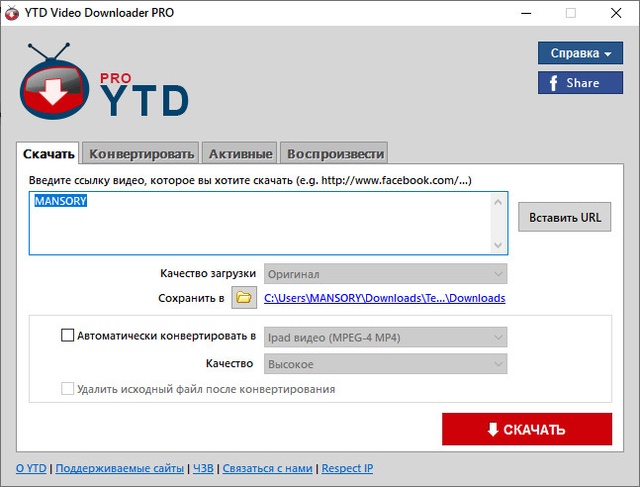Screen dimensions: 640x487
Task: Expand the Качество Высокое dropdown
Action: tap(385, 364)
